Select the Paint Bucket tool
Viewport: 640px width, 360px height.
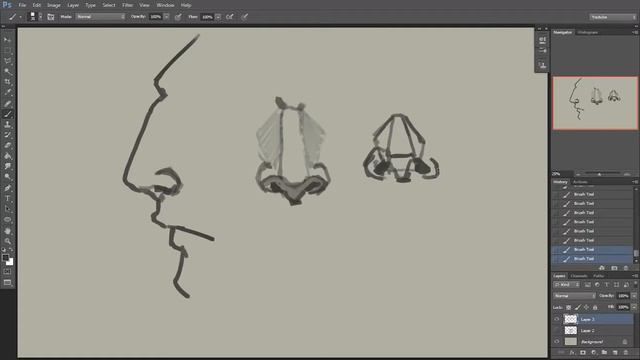tap(7, 156)
